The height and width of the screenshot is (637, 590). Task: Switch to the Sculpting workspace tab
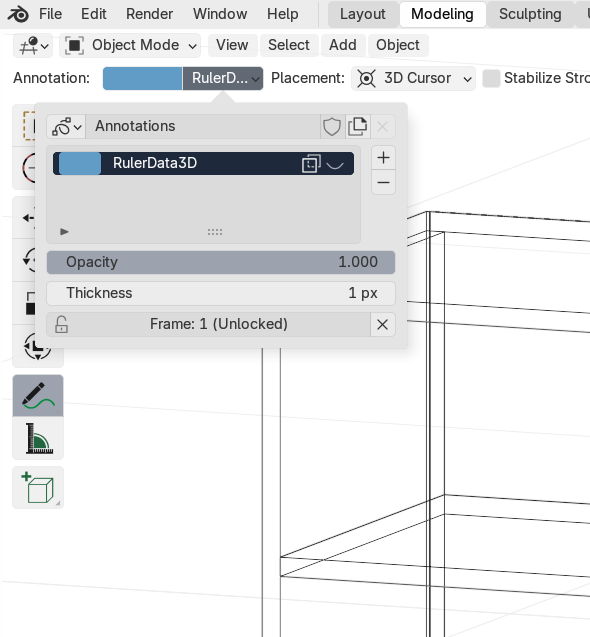pos(530,14)
